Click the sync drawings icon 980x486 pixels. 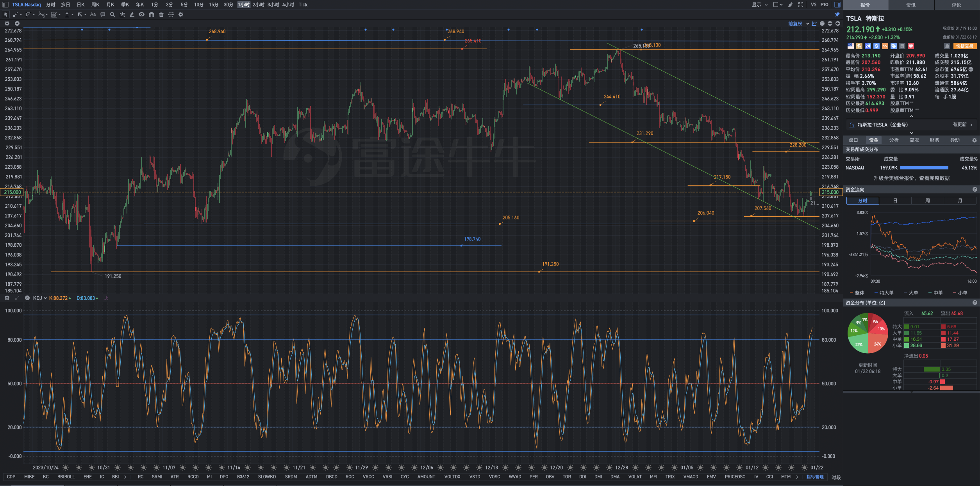(x=171, y=14)
